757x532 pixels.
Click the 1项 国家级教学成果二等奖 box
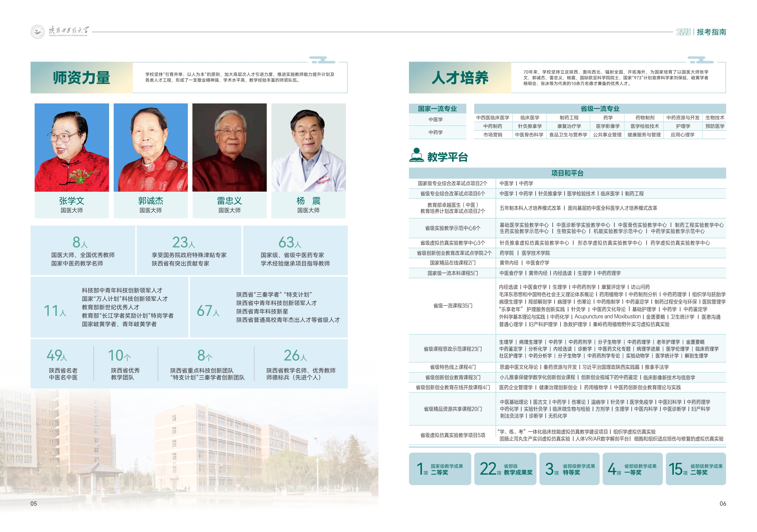[x=440, y=469]
